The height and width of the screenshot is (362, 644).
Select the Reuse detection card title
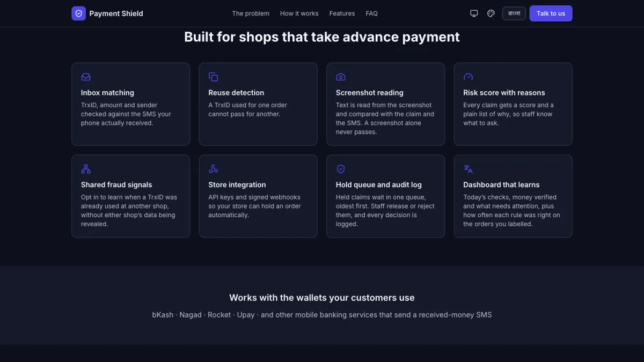(236, 93)
